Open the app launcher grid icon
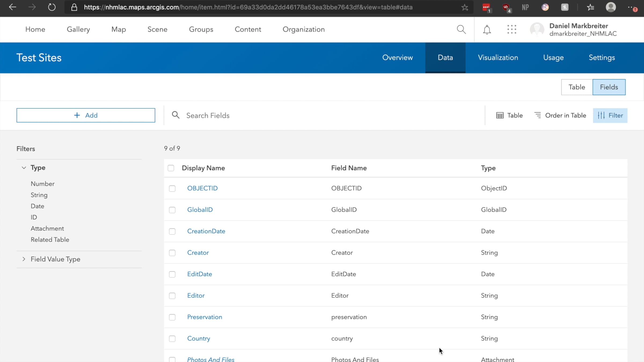 pos(512,29)
